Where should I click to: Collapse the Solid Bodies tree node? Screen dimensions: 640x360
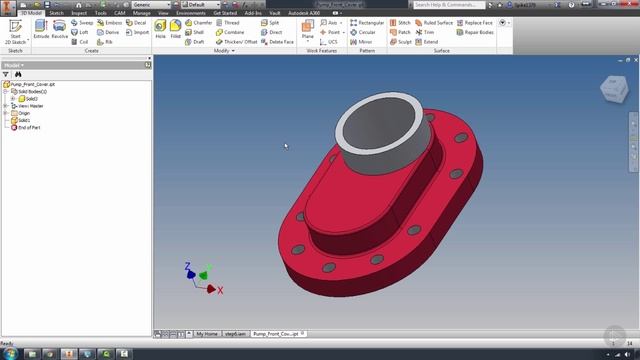point(6,92)
